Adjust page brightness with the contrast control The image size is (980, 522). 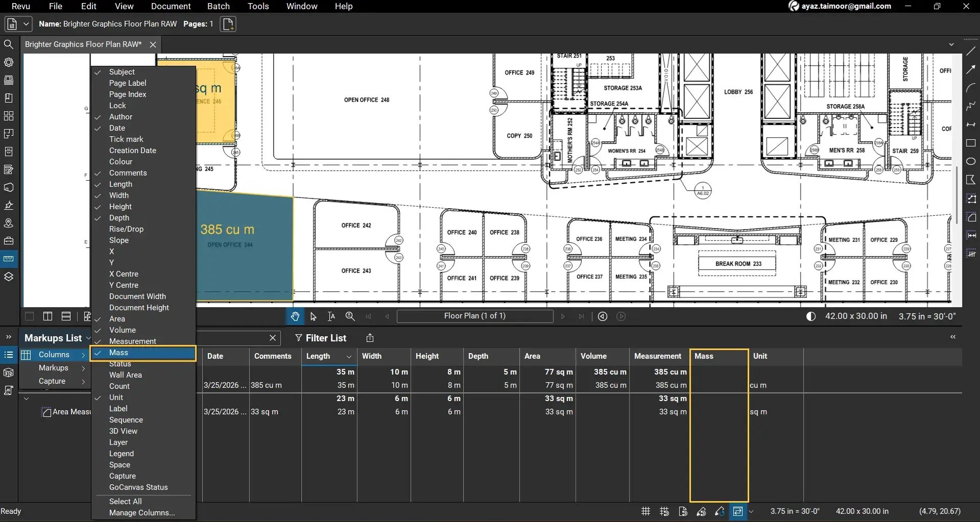click(x=811, y=316)
